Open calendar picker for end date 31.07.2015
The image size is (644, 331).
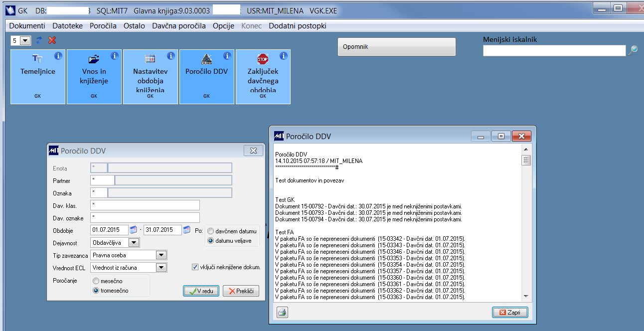pos(187,230)
